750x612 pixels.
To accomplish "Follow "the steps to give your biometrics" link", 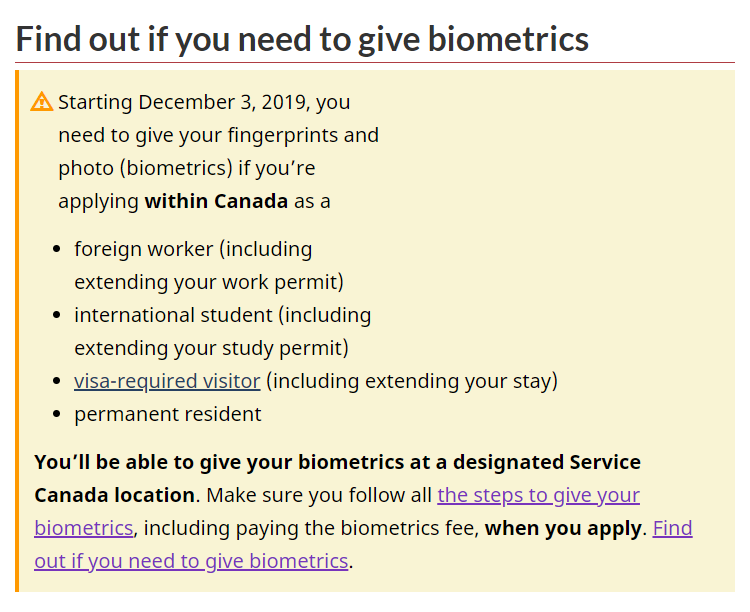I will click(538, 495).
